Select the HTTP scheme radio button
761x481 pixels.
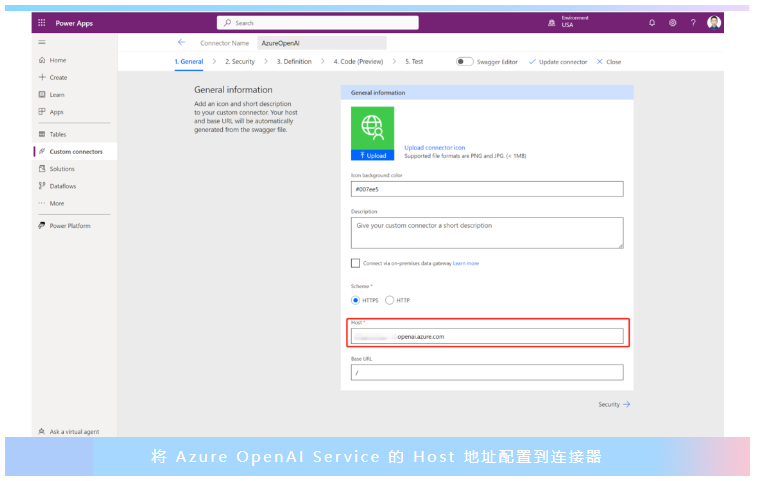click(389, 300)
